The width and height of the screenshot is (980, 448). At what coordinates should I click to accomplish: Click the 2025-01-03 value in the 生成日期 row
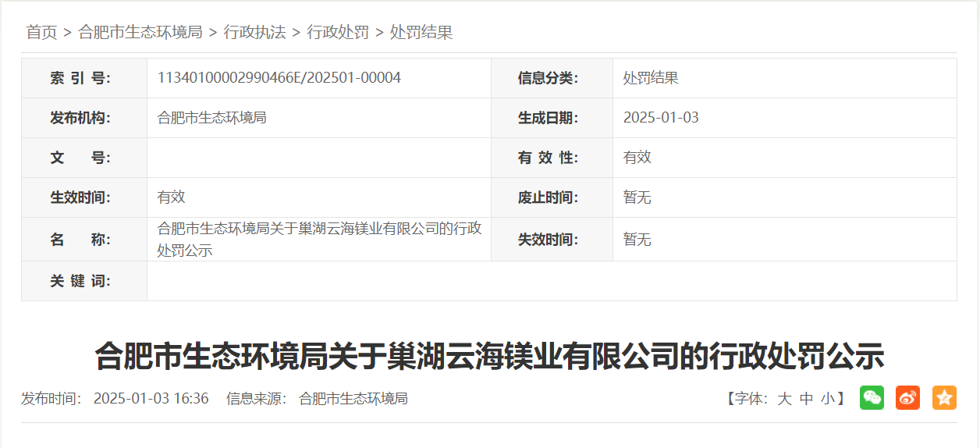661,118
